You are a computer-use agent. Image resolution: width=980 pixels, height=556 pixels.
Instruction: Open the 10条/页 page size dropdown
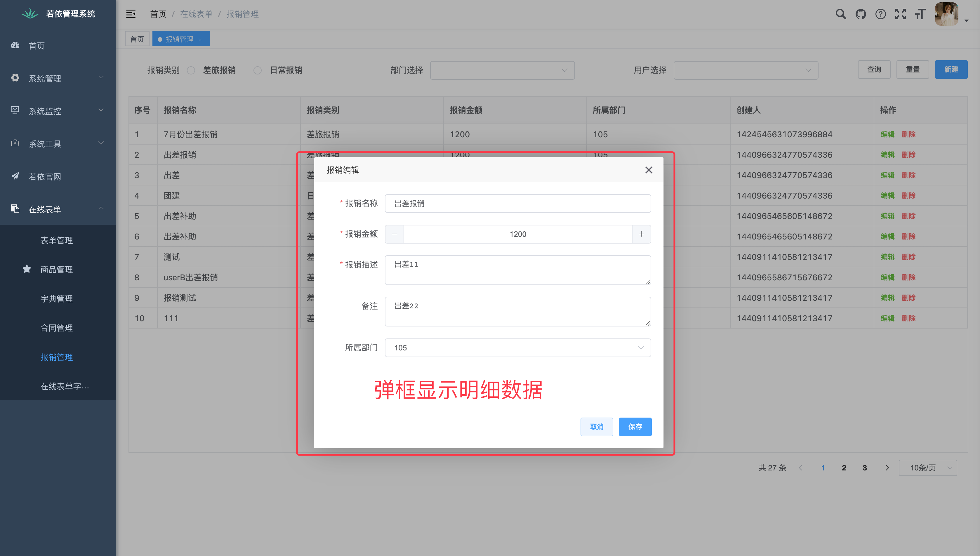(x=927, y=468)
